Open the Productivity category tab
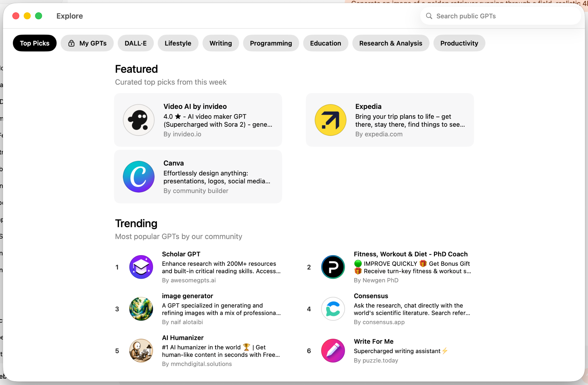 pos(459,43)
